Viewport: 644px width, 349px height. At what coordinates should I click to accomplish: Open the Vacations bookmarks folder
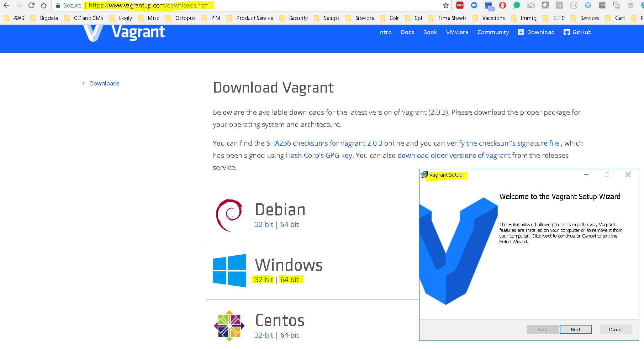(x=489, y=18)
